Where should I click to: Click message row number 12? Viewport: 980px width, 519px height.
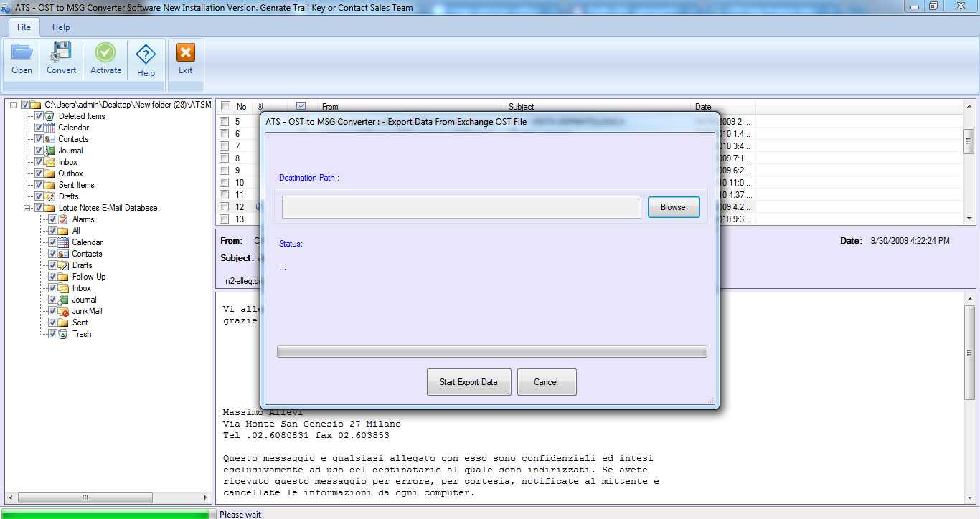pyautogui.click(x=240, y=207)
